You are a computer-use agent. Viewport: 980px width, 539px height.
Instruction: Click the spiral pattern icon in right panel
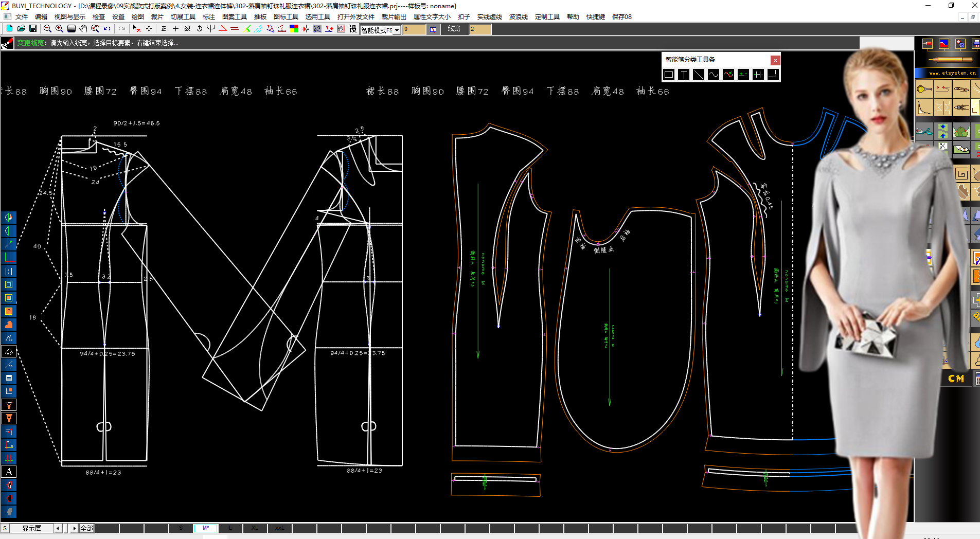click(x=961, y=174)
